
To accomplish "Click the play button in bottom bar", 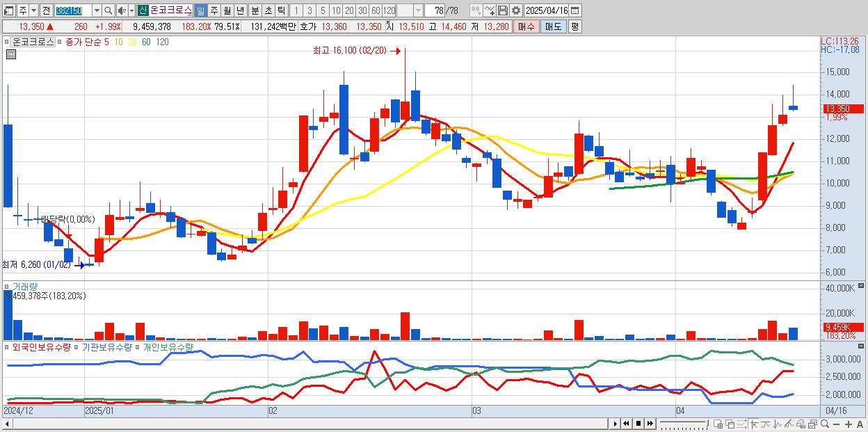I will [615, 424].
